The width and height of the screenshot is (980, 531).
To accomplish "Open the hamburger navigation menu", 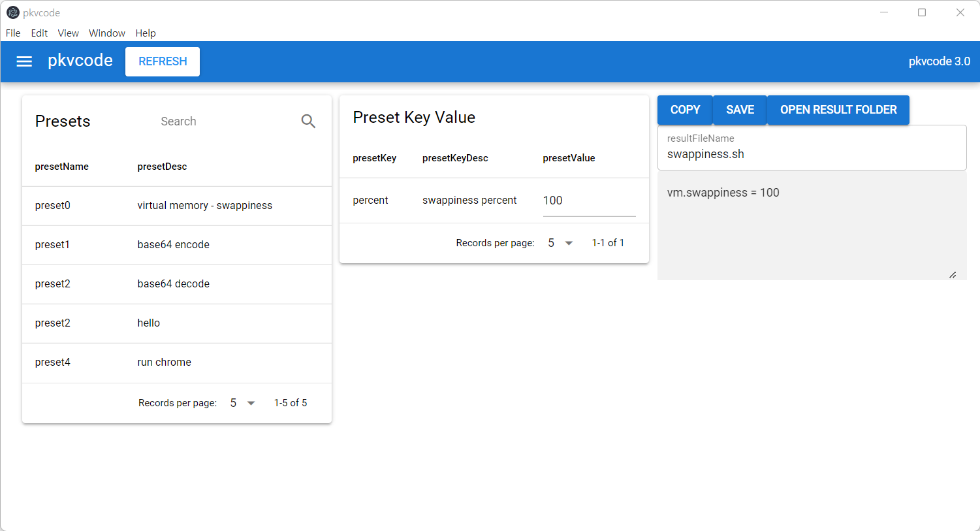I will 24,61.
